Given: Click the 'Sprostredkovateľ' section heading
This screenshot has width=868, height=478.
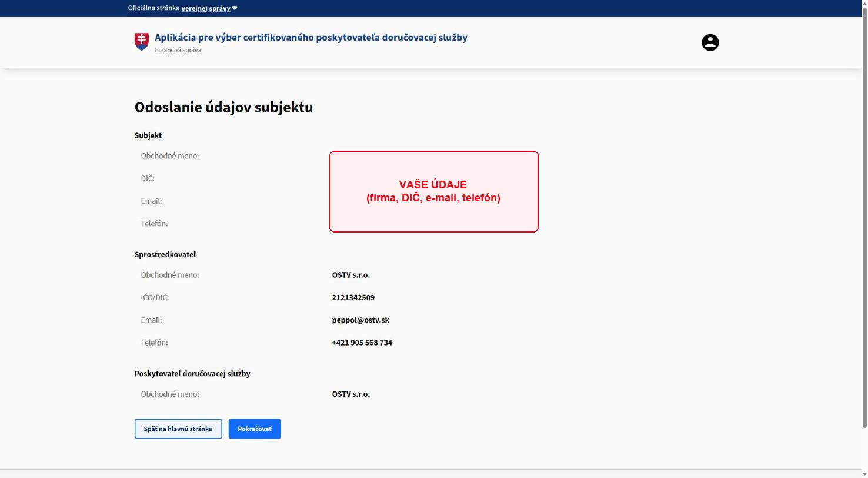Looking at the screenshot, I should click(165, 254).
